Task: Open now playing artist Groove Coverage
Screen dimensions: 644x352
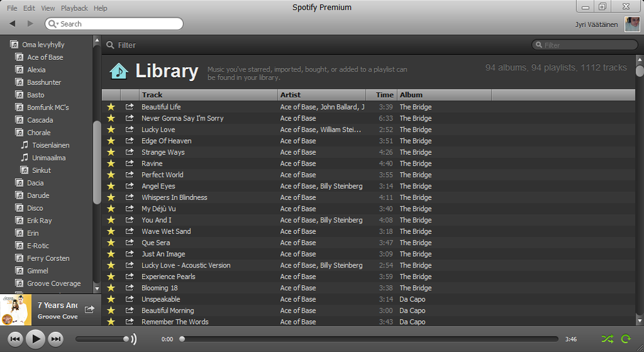Action: (x=57, y=317)
